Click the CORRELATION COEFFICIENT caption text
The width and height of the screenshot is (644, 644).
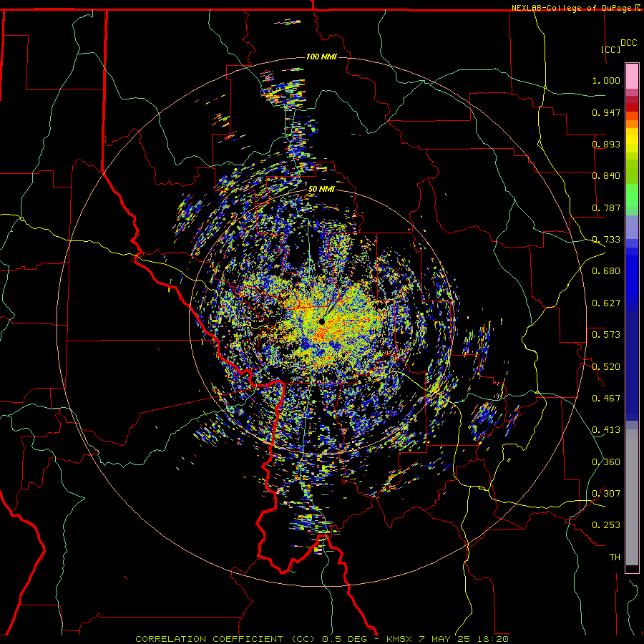(x=209, y=639)
